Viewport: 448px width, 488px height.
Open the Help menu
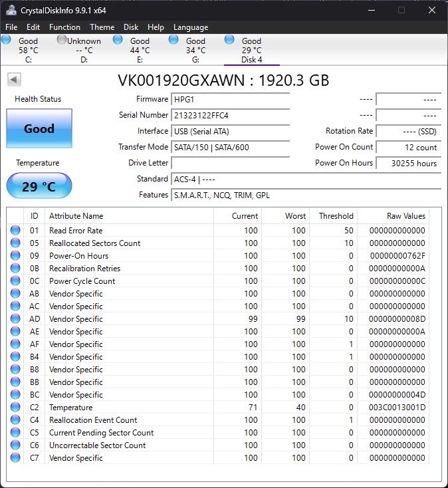pyautogui.click(x=156, y=27)
